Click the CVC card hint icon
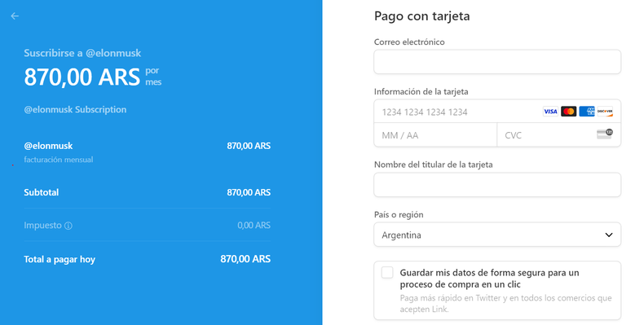 point(605,134)
